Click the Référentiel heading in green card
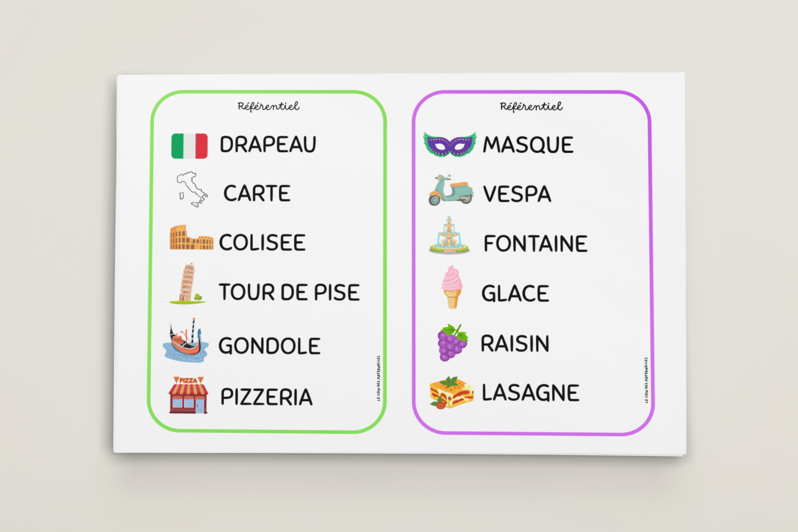798x532 pixels. pyautogui.click(x=268, y=106)
